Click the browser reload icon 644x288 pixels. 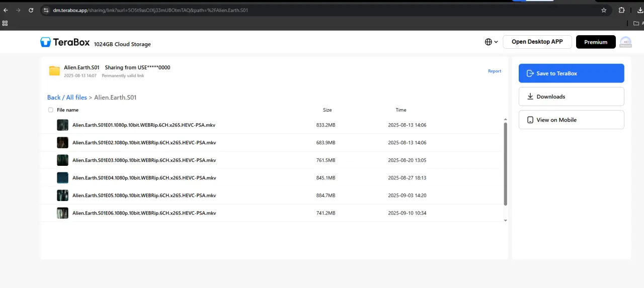[31, 10]
